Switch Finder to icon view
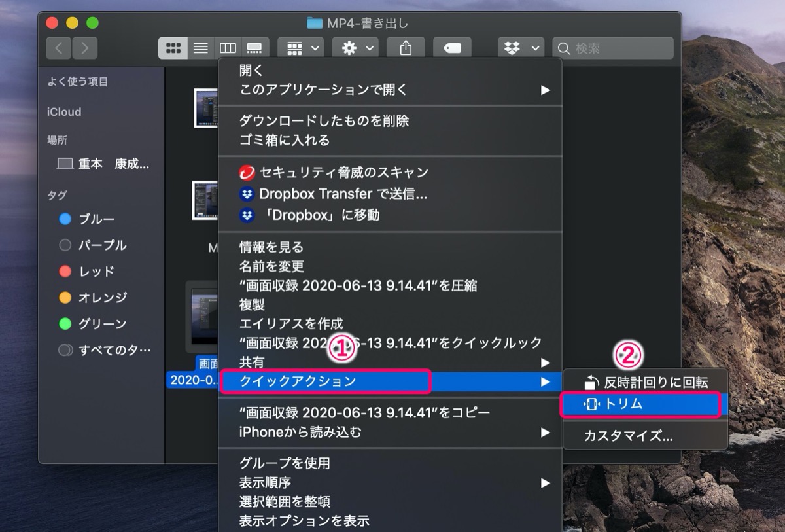This screenshot has height=532, width=785. coord(173,48)
